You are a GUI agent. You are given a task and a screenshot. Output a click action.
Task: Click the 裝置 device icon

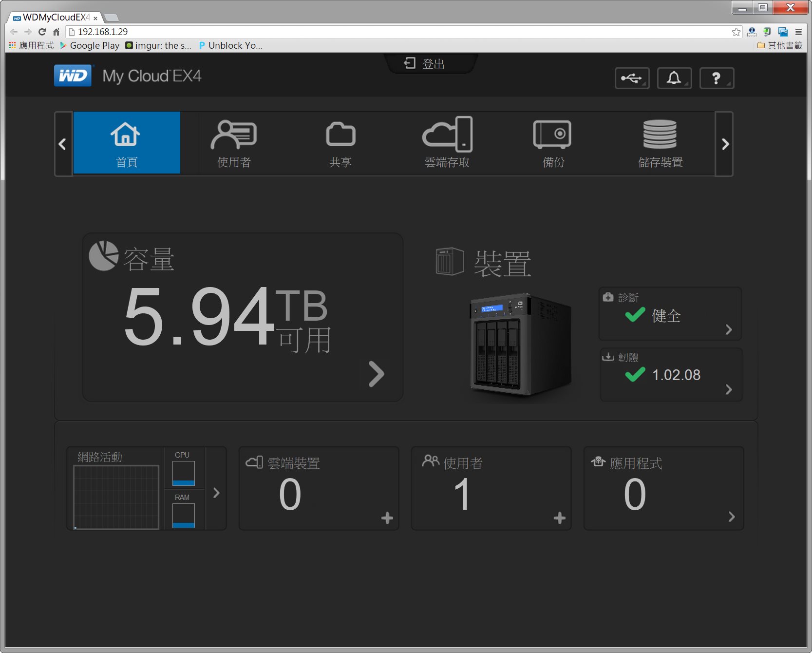450,261
